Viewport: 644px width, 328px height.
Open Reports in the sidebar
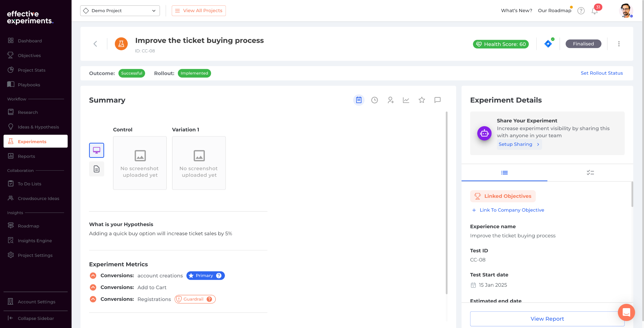(26, 156)
